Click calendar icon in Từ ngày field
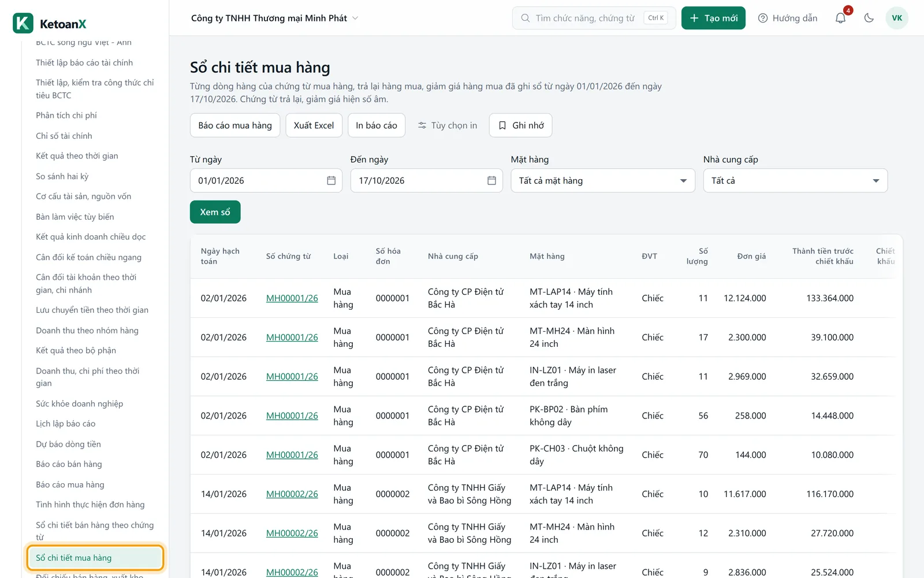The image size is (924, 578). pyautogui.click(x=331, y=180)
